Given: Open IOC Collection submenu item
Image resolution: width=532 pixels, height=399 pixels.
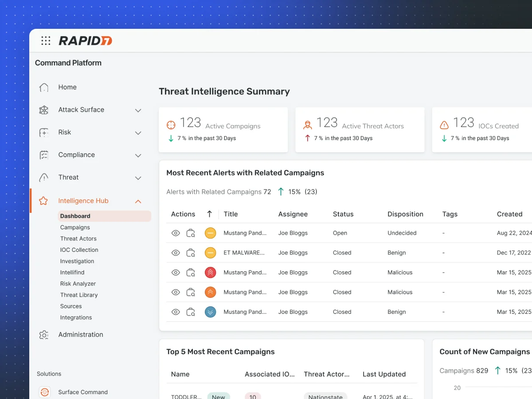Looking at the screenshot, I should 79,250.
